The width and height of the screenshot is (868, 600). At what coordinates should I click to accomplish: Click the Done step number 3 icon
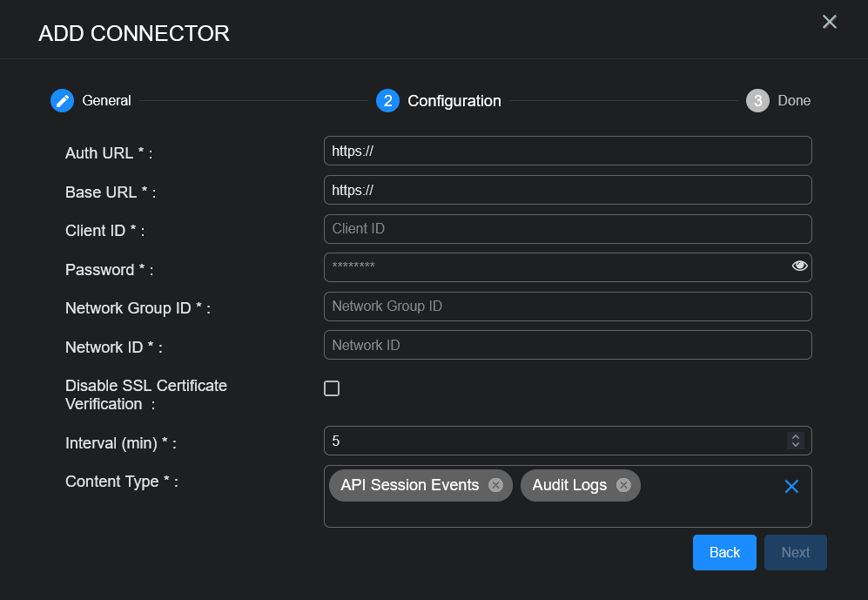(757, 101)
